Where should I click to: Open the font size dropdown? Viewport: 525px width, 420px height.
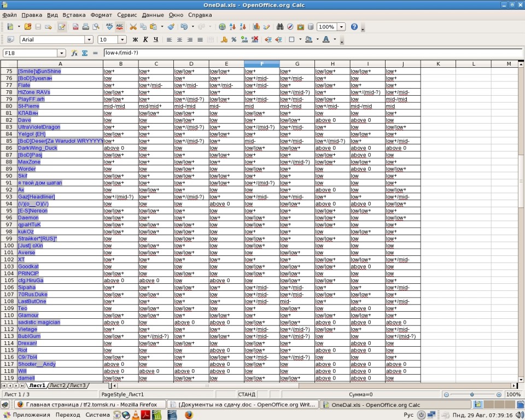tap(122, 39)
